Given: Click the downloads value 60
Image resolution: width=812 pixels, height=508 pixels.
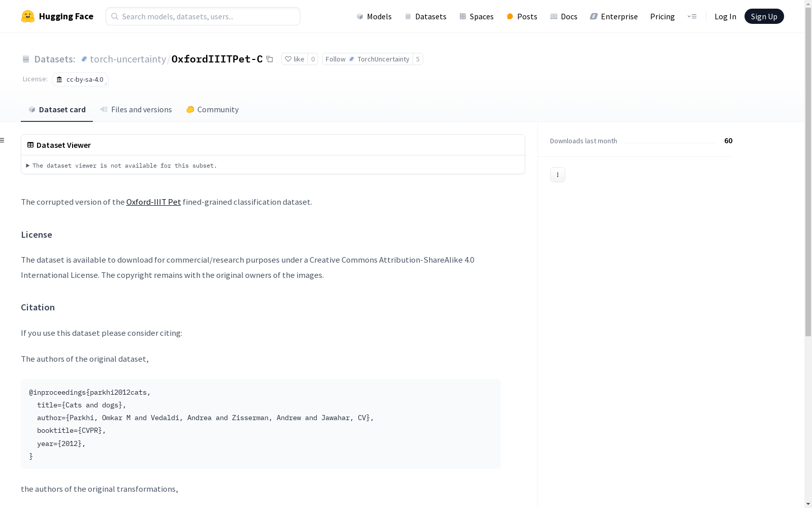Looking at the screenshot, I should (728, 141).
